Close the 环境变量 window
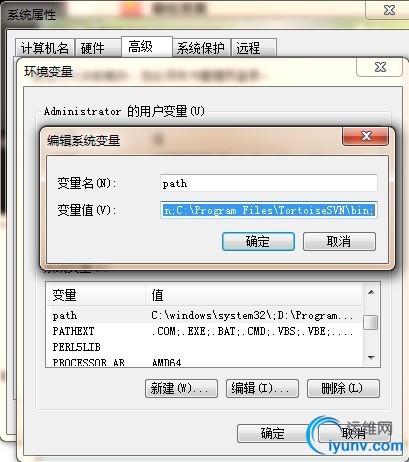The width and height of the screenshot is (409, 462). pyautogui.click(x=380, y=67)
